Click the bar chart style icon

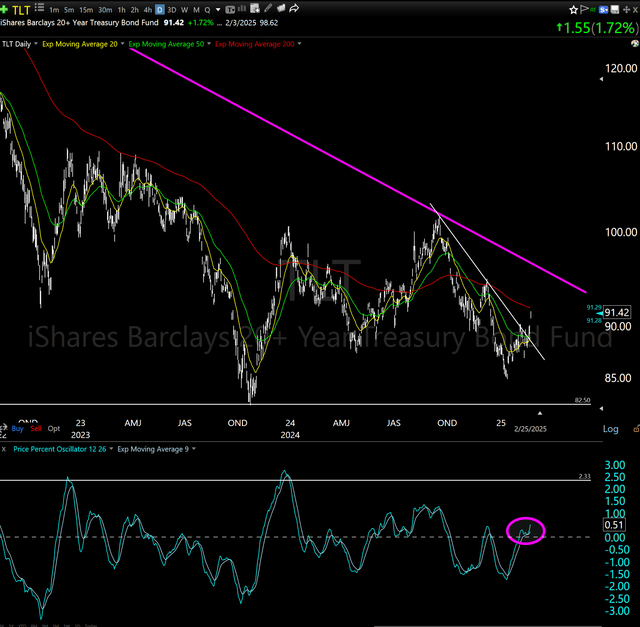242,9
